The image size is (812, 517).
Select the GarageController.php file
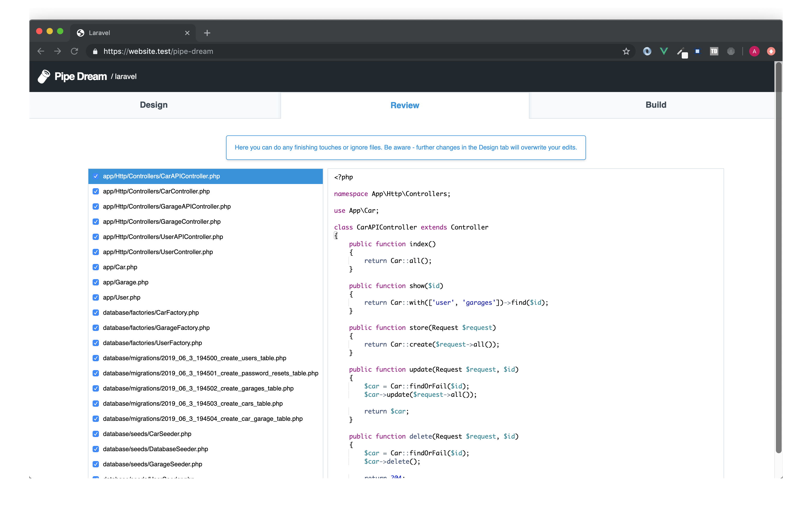[161, 221]
